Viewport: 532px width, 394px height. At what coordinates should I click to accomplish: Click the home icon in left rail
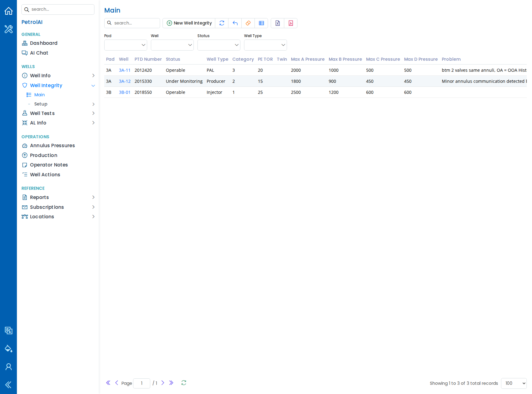pos(9,11)
